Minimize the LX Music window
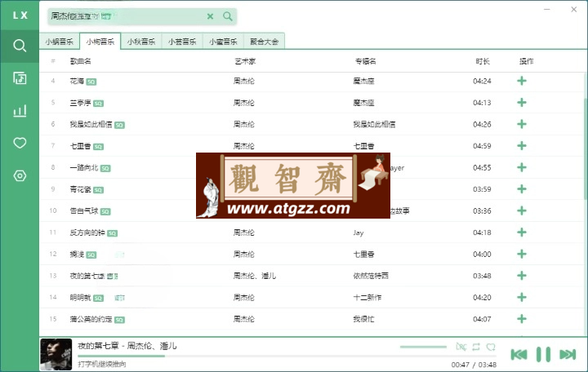This screenshot has height=372, width=588. [x=547, y=9]
